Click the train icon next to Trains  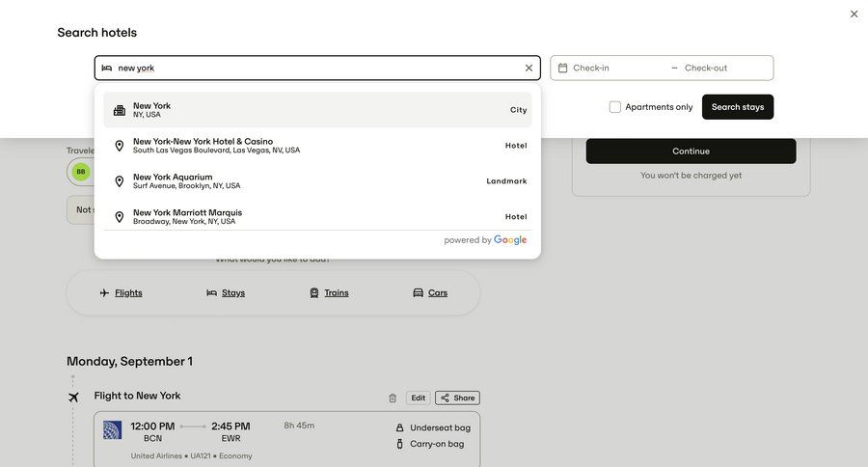(x=313, y=292)
